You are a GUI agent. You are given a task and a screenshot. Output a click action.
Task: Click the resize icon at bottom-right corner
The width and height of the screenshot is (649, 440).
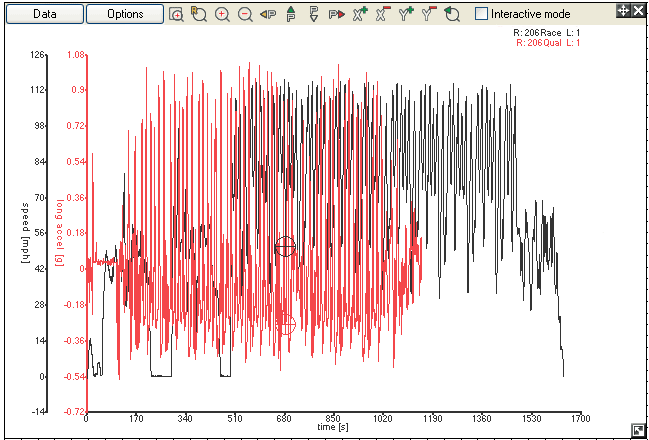point(638,430)
